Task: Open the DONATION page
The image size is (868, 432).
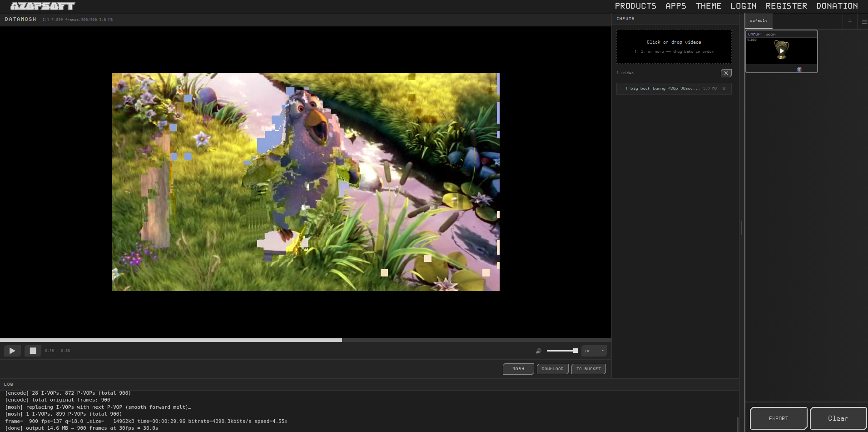Action: pyautogui.click(x=837, y=6)
